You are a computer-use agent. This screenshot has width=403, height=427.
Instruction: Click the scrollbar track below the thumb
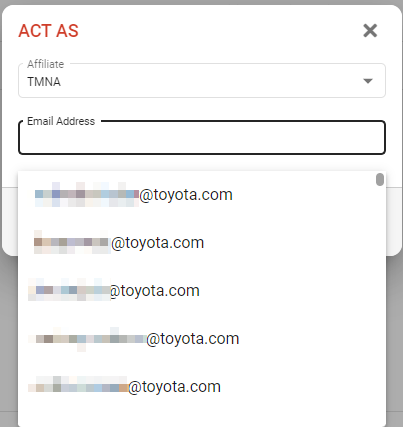[380, 300]
